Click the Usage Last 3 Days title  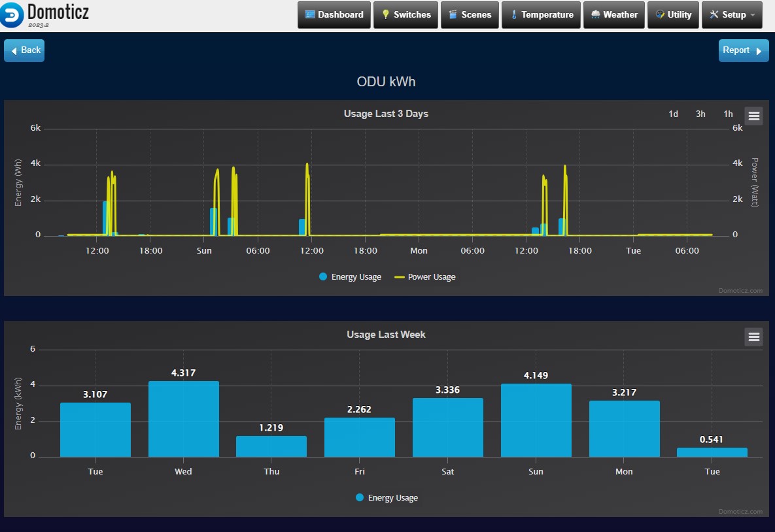(386, 114)
